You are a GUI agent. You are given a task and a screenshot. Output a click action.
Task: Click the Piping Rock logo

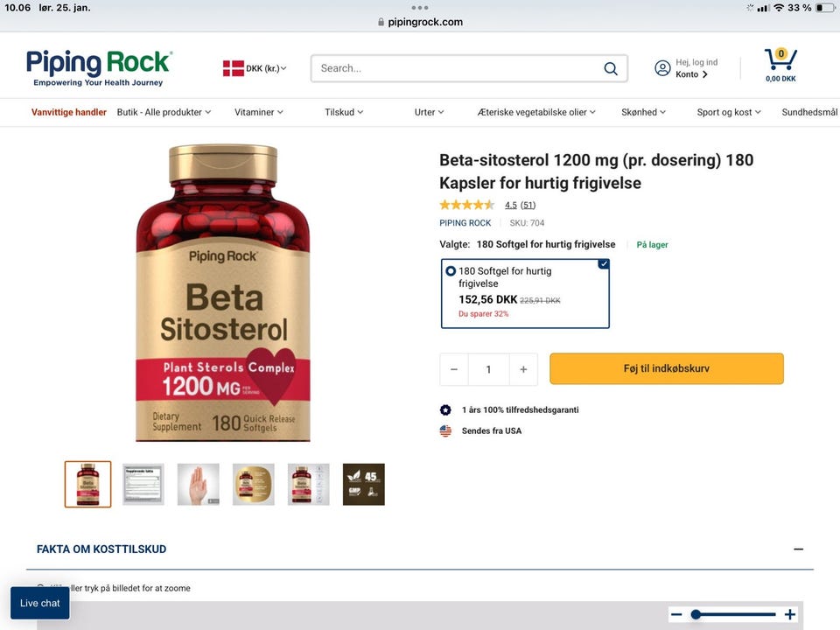click(x=99, y=67)
